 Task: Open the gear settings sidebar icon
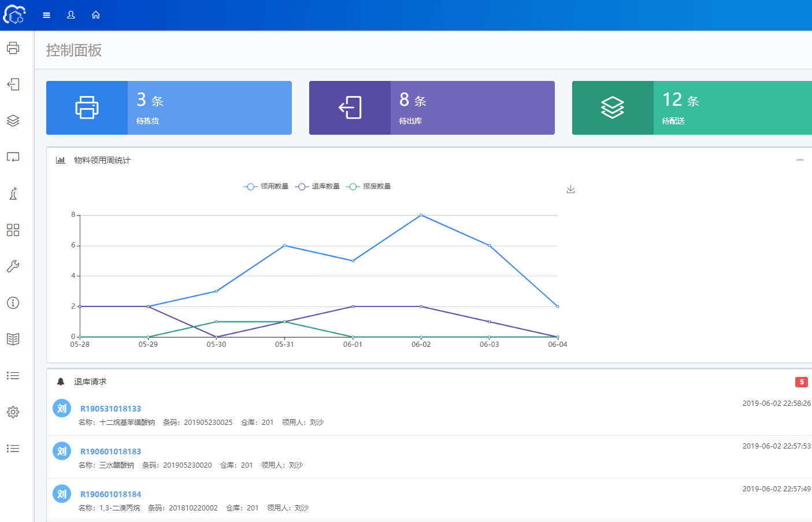pos(13,412)
